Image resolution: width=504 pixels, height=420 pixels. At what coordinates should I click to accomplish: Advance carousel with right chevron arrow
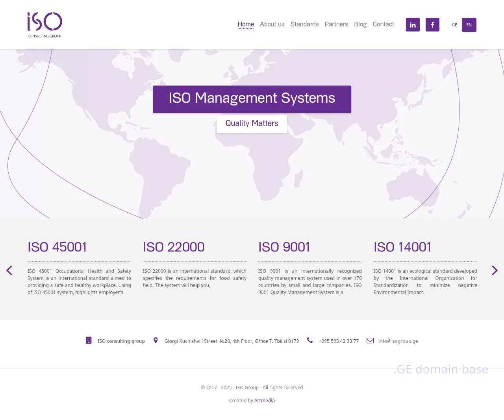pyautogui.click(x=495, y=270)
